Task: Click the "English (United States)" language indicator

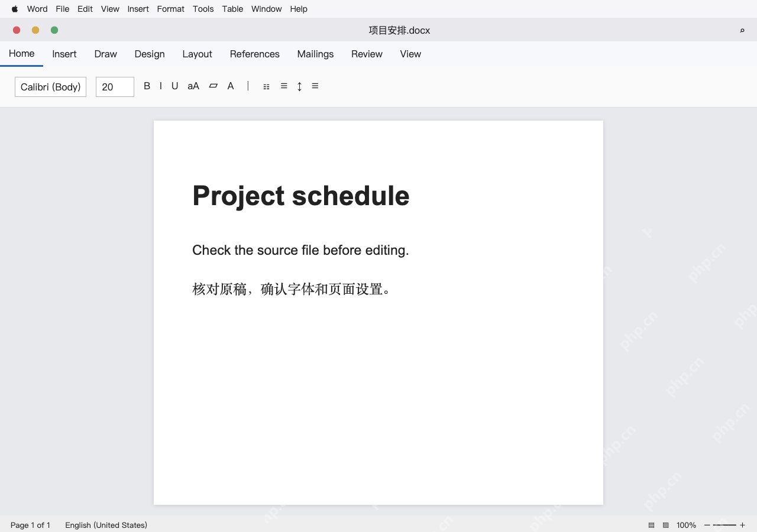Action: 106,525
